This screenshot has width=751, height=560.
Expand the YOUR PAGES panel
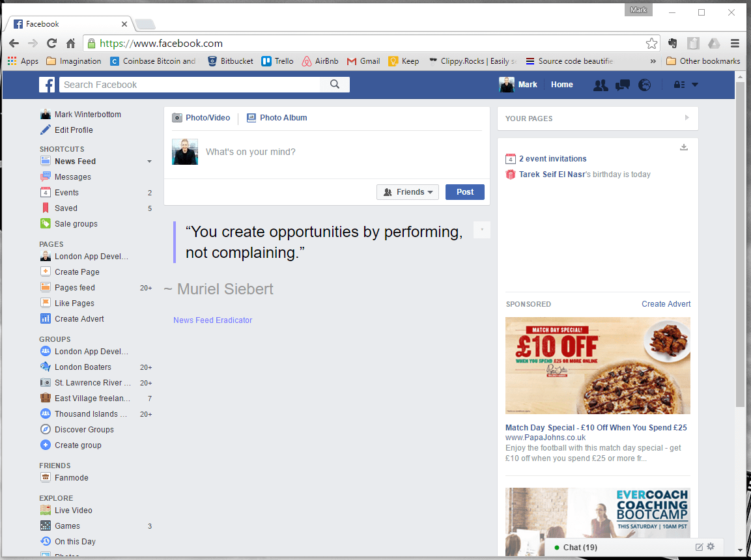click(687, 118)
